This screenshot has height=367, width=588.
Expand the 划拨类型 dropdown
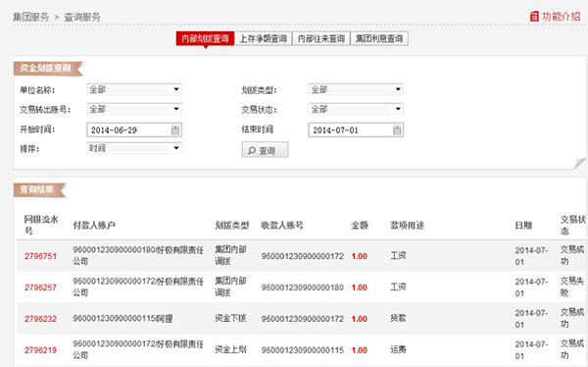click(x=356, y=89)
